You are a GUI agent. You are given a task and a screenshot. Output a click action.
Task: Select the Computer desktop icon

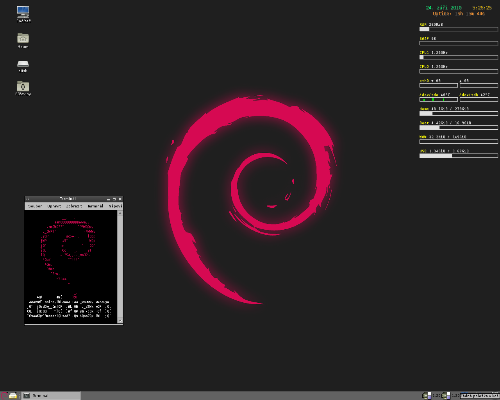click(x=23, y=12)
